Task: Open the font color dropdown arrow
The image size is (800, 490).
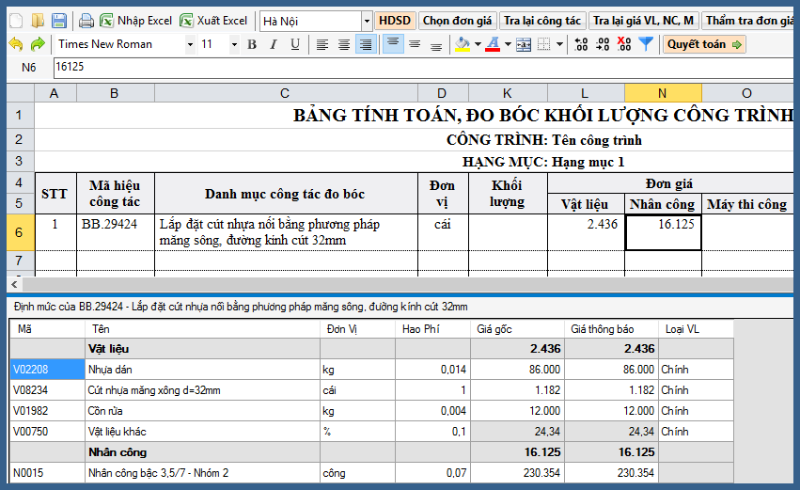Action: pyautogui.click(x=508, y=44)
